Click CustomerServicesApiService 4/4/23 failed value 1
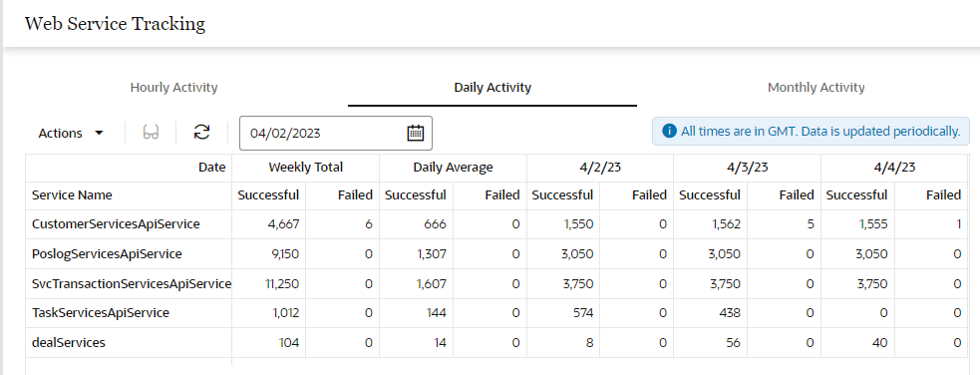Screen dimensions: 980x375 point(958,224)
